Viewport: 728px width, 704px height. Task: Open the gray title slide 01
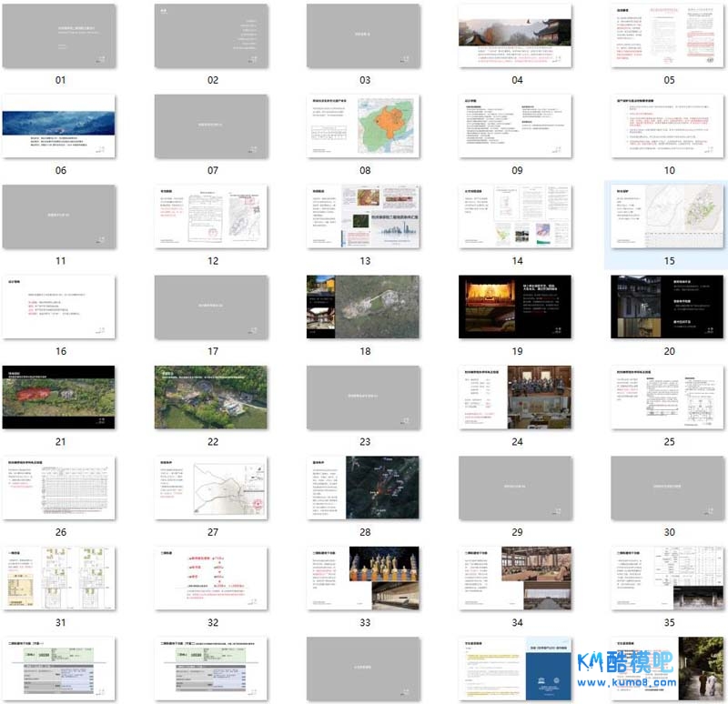(x=60, y=36)
